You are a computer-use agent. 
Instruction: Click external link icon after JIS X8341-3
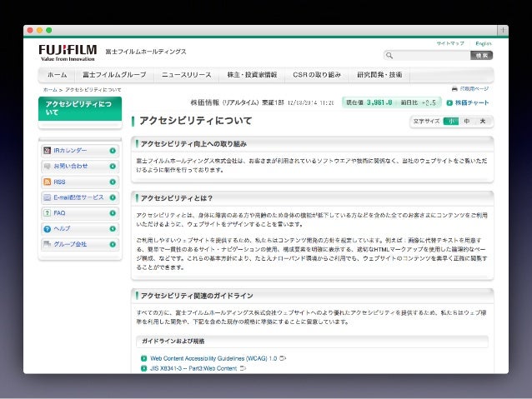click(243, 368)
